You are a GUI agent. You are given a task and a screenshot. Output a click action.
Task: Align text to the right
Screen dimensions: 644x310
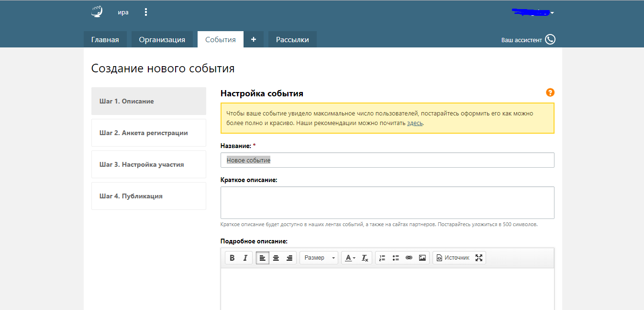(x=289, y=258)
